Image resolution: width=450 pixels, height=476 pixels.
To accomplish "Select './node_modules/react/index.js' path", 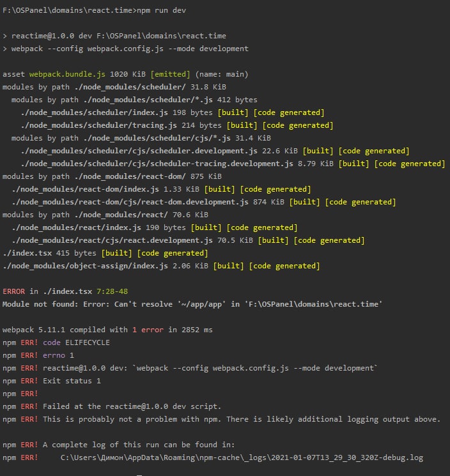I will [x=76, y=227].
